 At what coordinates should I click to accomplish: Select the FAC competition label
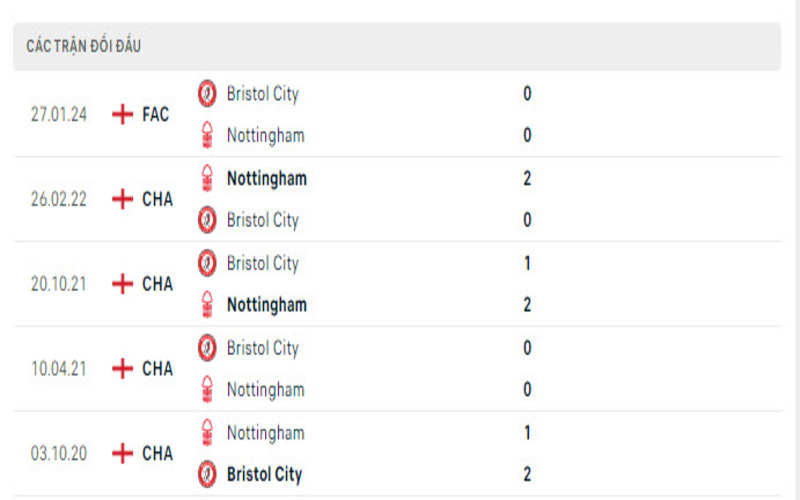(x=156, y=115)
